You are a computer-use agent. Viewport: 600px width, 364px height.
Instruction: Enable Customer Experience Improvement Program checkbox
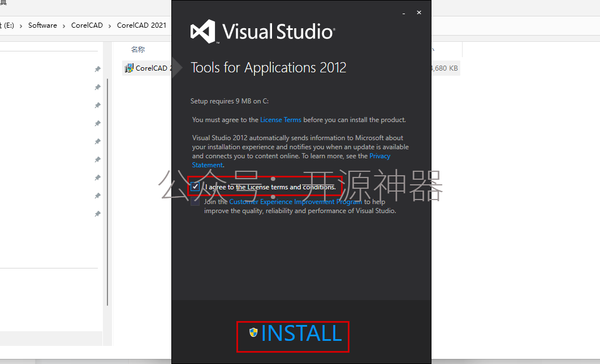click(195, 201)
